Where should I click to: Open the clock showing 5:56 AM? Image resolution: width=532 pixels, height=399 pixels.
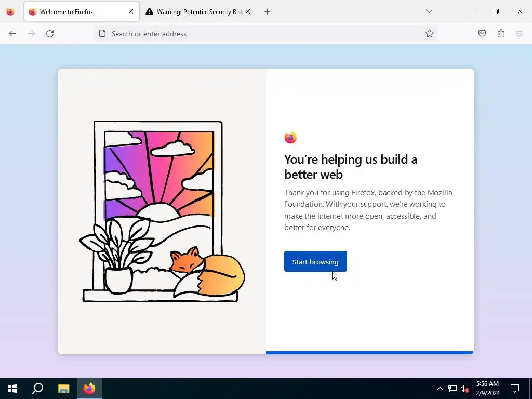(487, 389)
